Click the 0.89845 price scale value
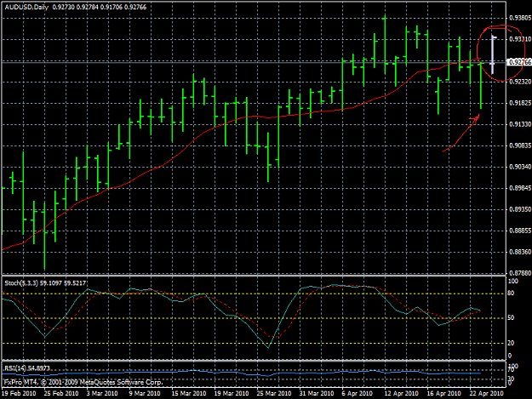The width and height of the screenshot is (532, 399). (520, 188)
